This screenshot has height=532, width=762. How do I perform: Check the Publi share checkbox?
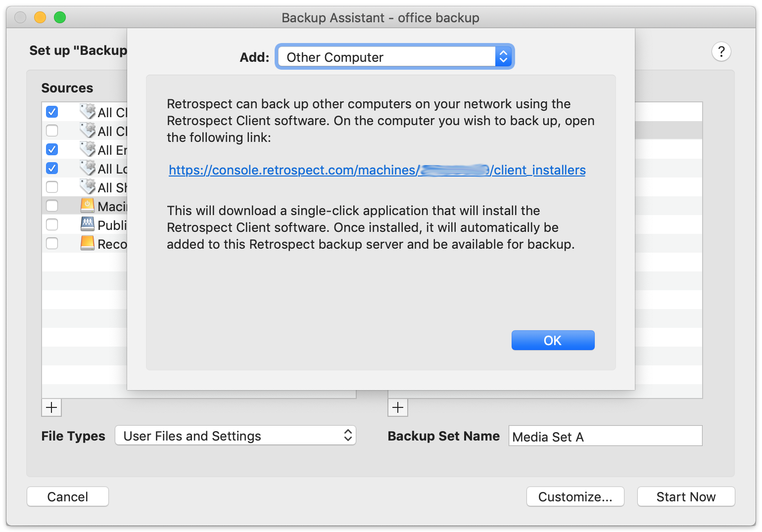tap(52, 224)
